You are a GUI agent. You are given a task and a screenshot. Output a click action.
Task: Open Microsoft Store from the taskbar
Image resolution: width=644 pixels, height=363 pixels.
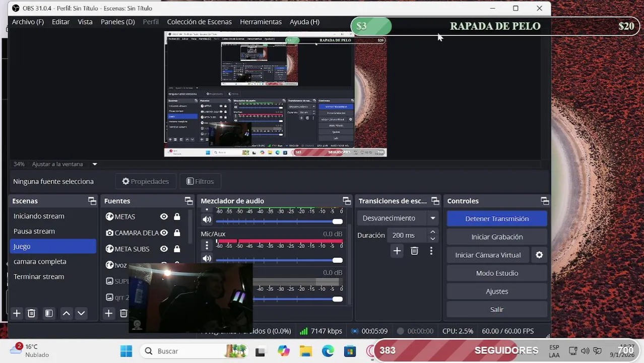pyautogui.click(x=350, y=351)
